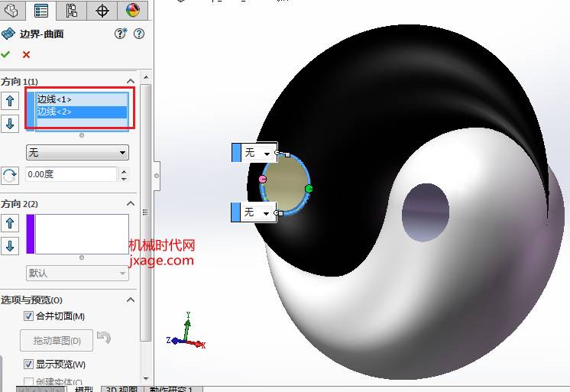
Task: Click the help question mark icon
Action: click(139, 34)
